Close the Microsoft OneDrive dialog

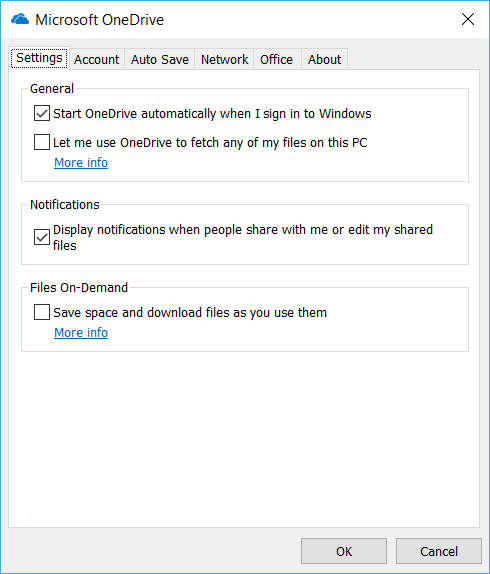pos(468,19)
